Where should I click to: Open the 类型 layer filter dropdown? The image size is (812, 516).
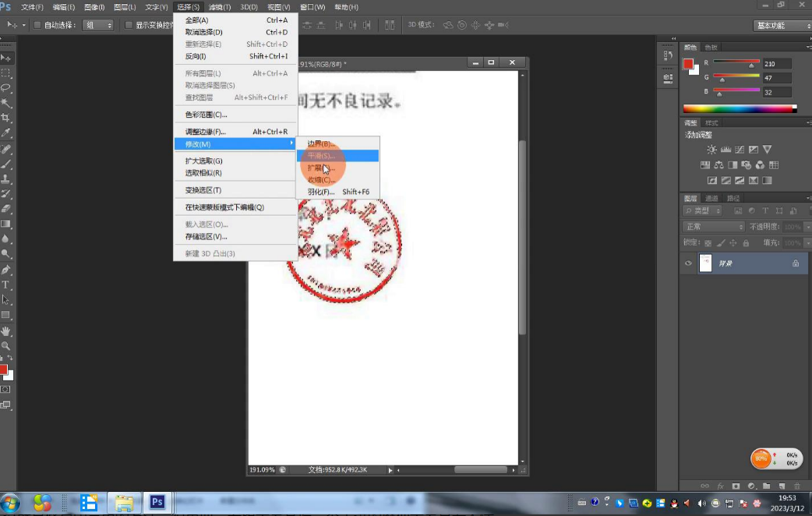(x=703, y=211)
